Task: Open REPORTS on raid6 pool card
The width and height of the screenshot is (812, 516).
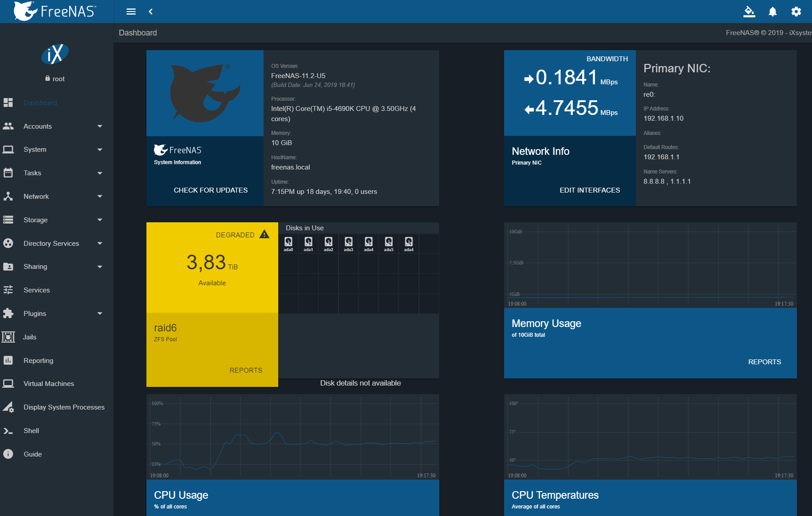Action: pyautogui.click(x=246, y=370)
